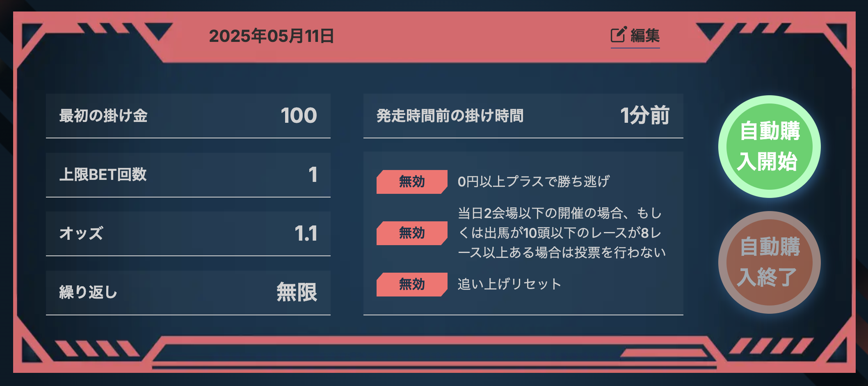Select the オッズ value 1.1
868x386 pixels.
306,234
